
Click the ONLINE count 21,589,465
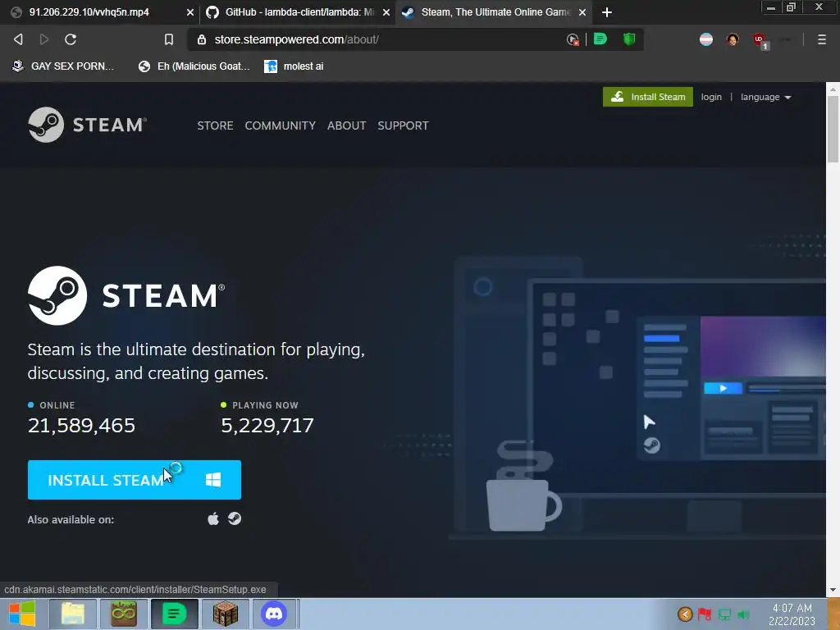[81, 426]
